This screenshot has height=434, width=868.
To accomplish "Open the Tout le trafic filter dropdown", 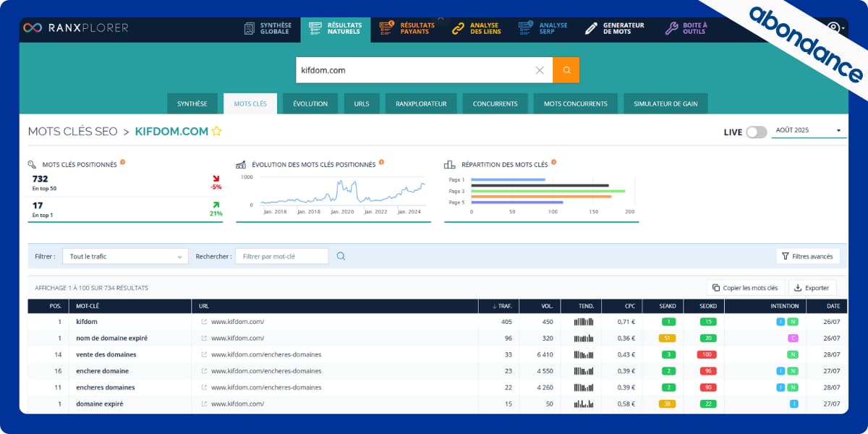I will tap(125, 256).
